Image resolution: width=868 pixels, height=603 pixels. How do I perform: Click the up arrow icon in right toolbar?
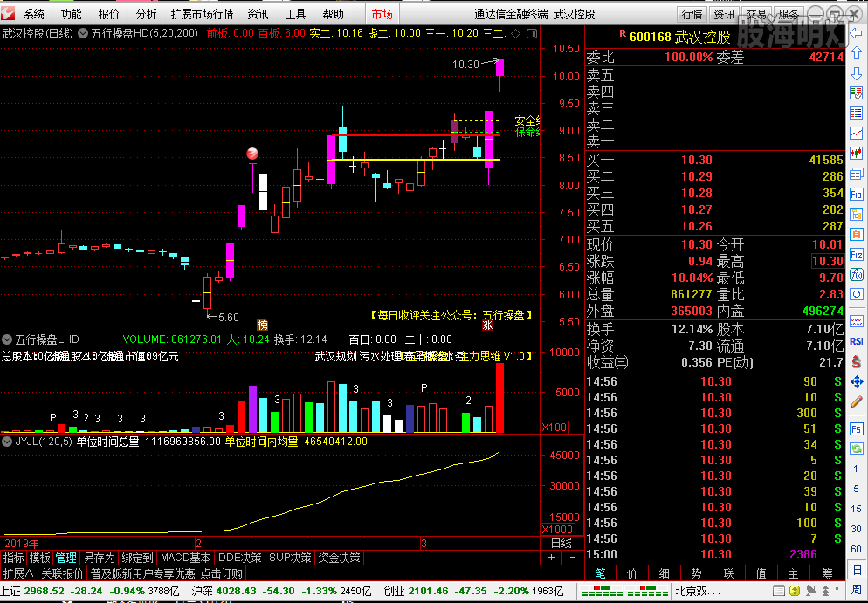pyautogui.click(x=857, y=53)
